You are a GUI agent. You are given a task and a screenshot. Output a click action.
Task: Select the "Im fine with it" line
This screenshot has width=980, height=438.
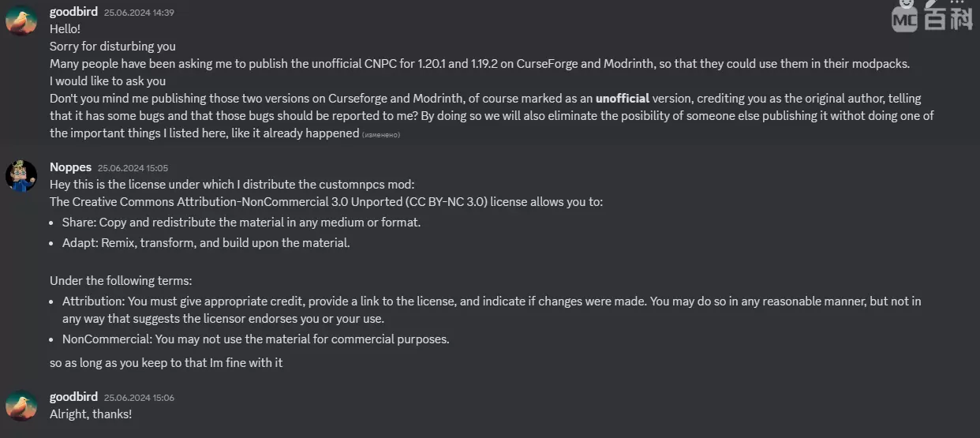[x=166, y=363]
